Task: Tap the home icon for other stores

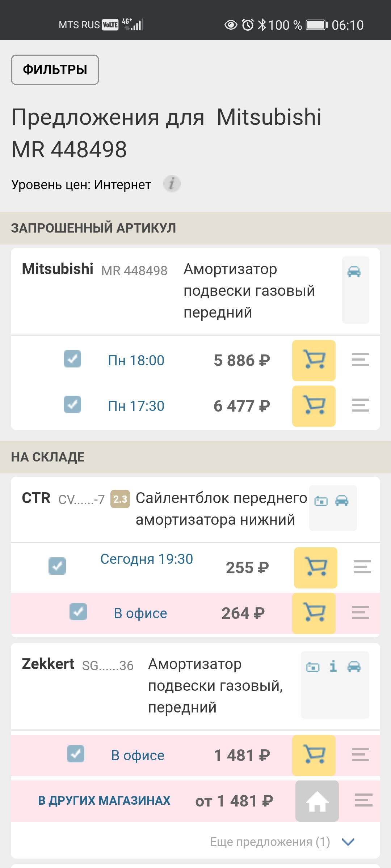Action: [317, 801]
